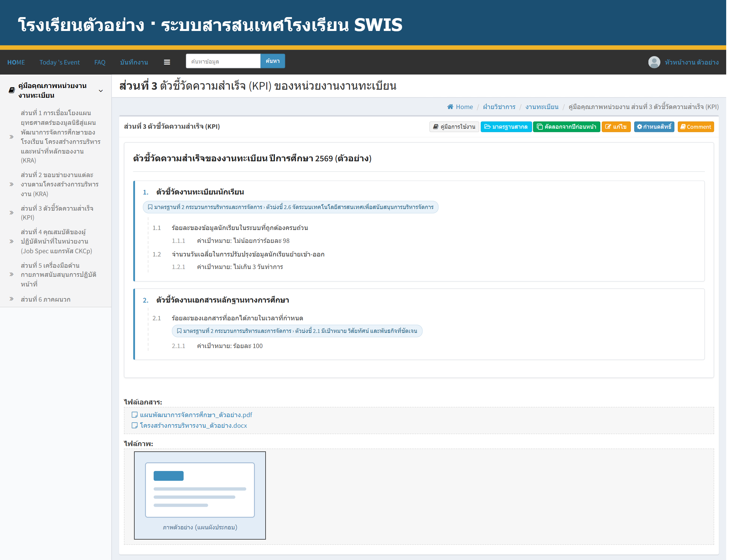Open the ภาพตัวอย่าง image thumbnail
This screenshot has height=560, width=732.
pos(200,495)
